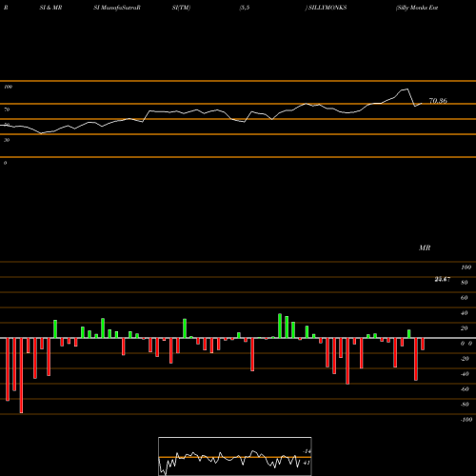Click the tallest red MR bar near -100

pos(21,375)
